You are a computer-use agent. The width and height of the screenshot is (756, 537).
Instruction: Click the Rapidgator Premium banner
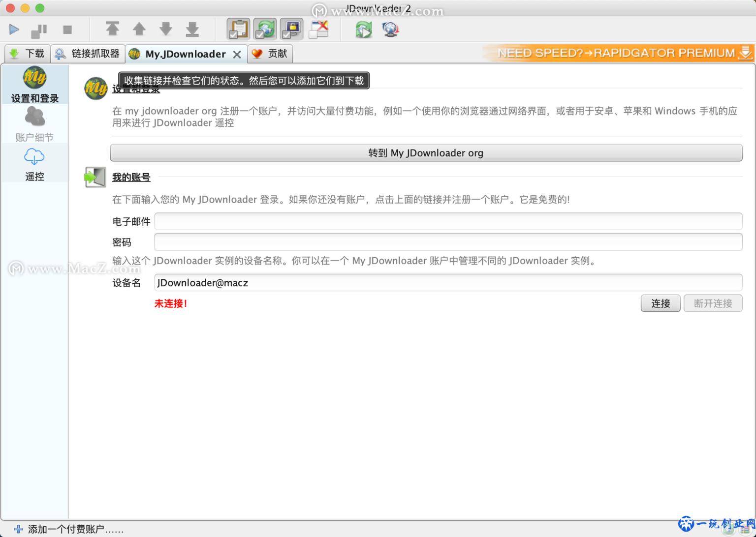coord(618,53)
